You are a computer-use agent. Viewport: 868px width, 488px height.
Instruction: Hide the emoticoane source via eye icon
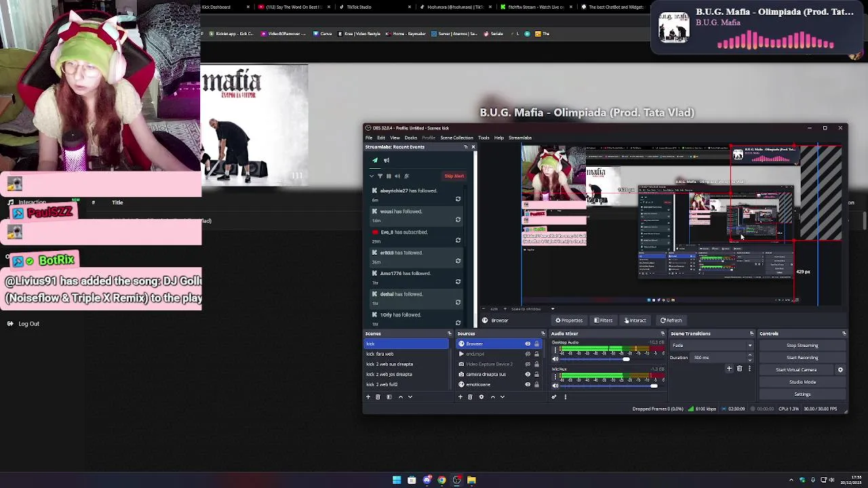point(528,384)
